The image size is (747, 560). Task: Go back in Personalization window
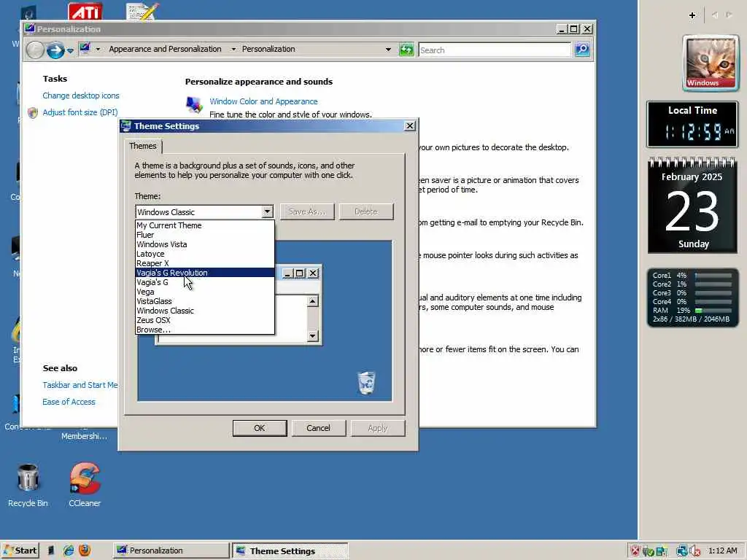(x=35, y=50)
